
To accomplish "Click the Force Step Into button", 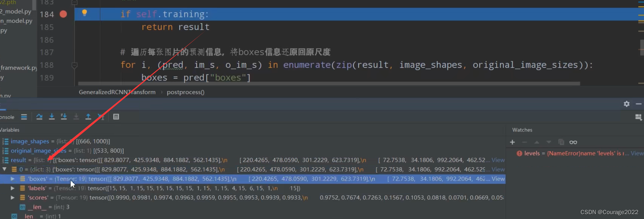I will [76, 117].
